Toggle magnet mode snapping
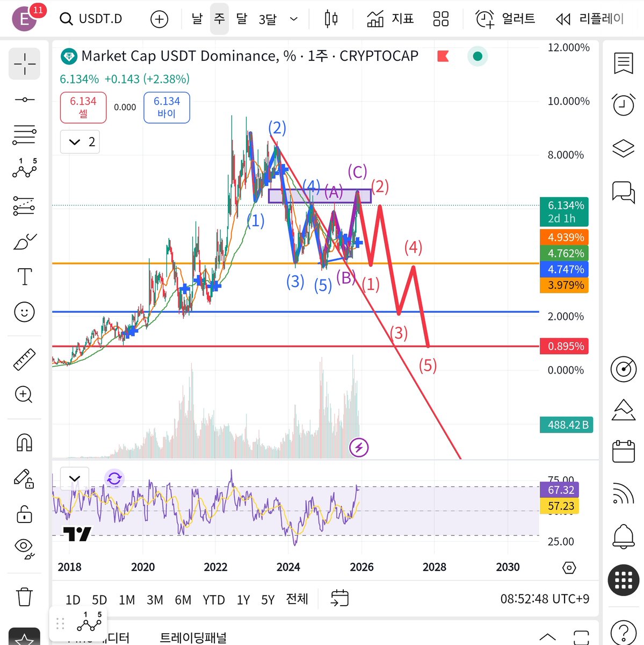Image resolution: width=644 pixels, height=645 pixels. (x=25, y=442)
